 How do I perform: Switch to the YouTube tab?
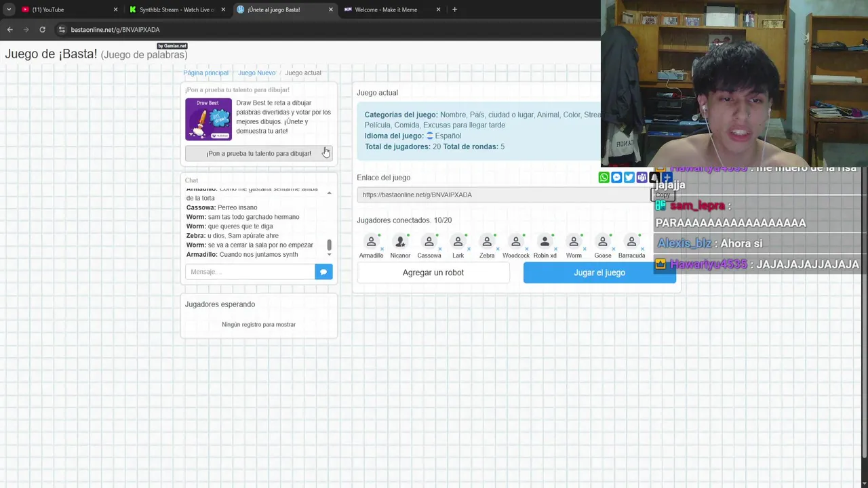pyautogui.click(x=68, y=9)
